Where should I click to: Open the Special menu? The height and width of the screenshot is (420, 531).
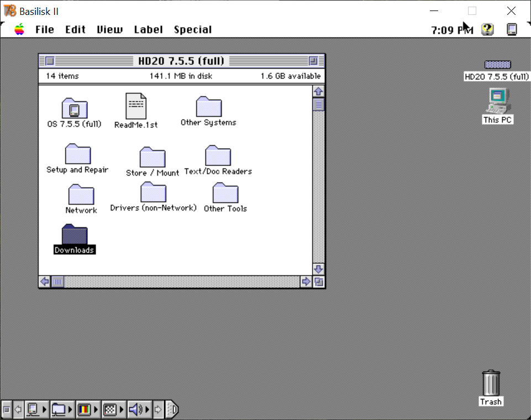[193, 30]
